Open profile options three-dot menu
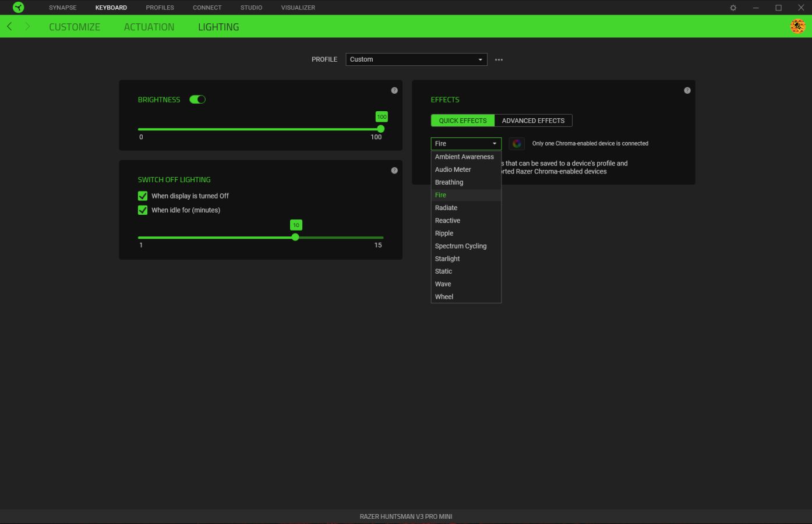 [499, 59]
